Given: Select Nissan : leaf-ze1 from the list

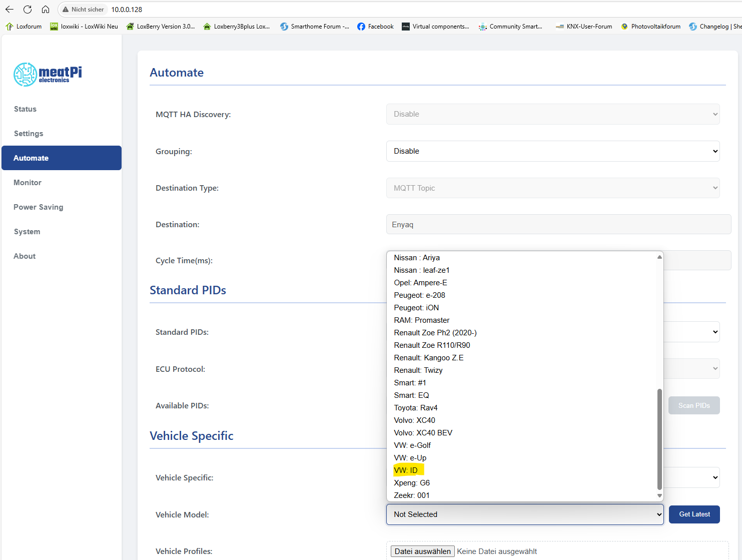Looking at the screenshot, I should pyautogui.click(x=522, y=270).
